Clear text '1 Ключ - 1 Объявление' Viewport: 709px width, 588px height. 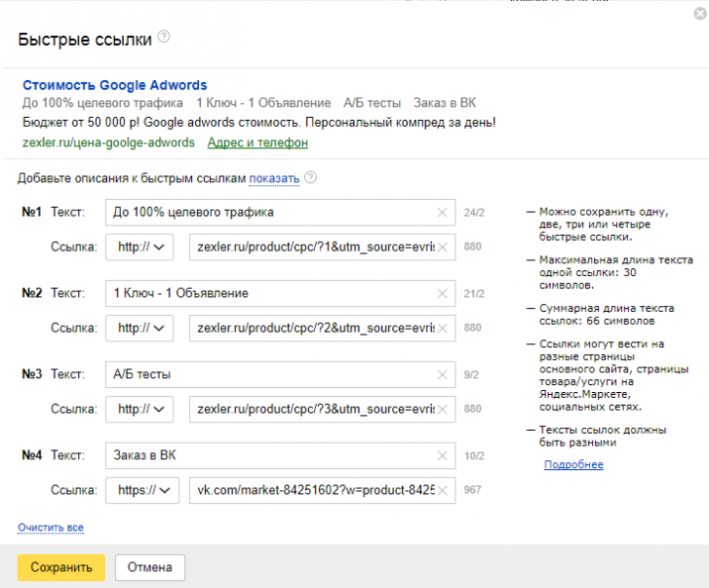443,294
